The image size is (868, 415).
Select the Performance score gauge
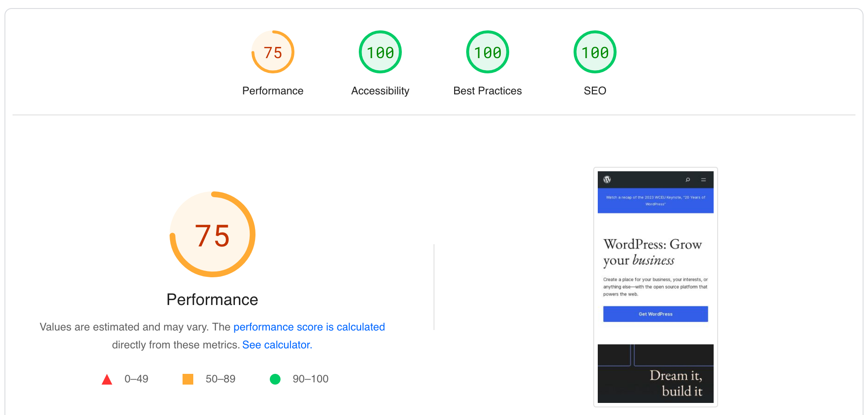[x=273, y=51]
